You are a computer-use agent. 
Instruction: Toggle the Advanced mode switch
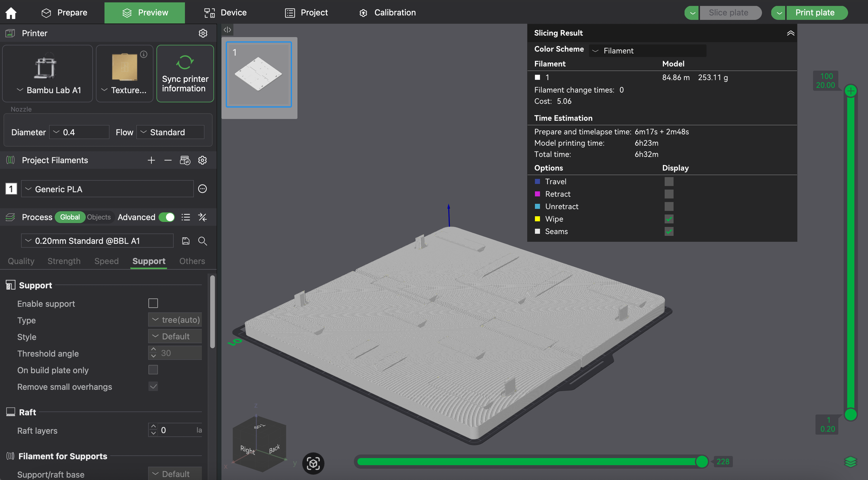click(167, 217)
